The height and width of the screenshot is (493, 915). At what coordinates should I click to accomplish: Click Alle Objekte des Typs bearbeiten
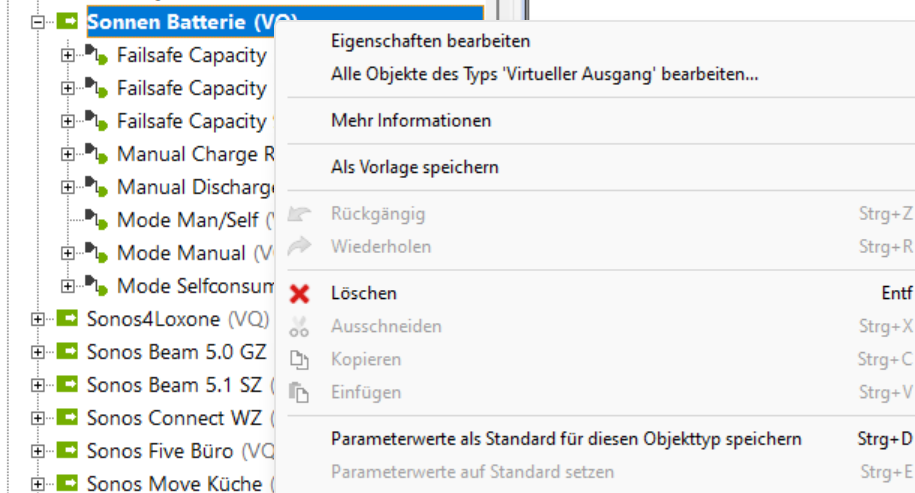(544, 74)
